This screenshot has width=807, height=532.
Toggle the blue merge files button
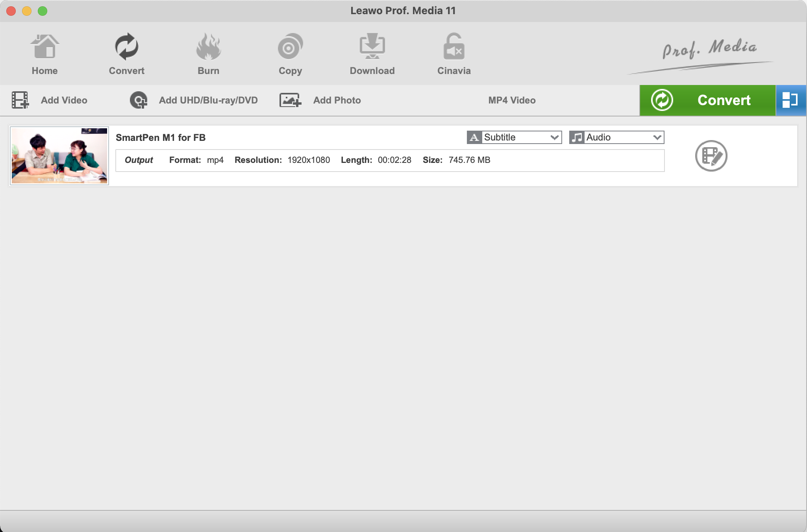791,100
